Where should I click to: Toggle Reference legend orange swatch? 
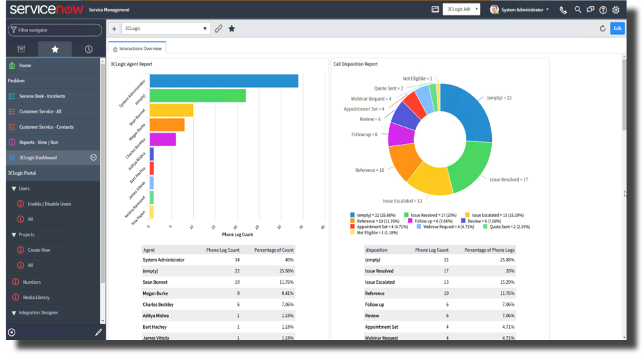pos(352,220)
